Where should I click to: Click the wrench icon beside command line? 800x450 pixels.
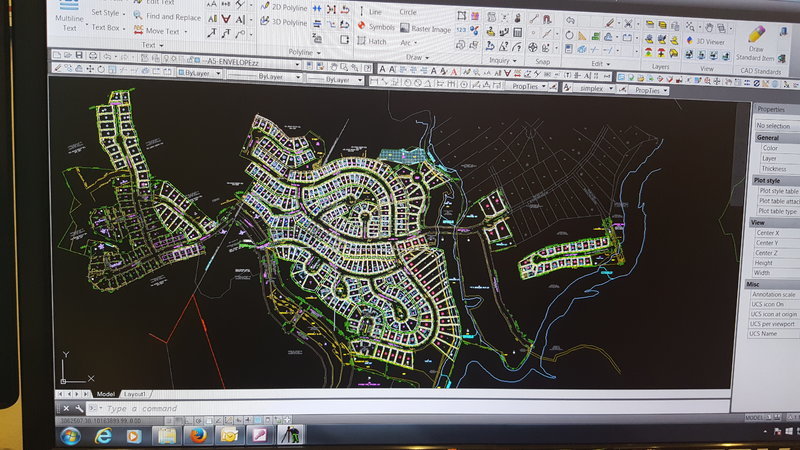[x=79, y=408]
